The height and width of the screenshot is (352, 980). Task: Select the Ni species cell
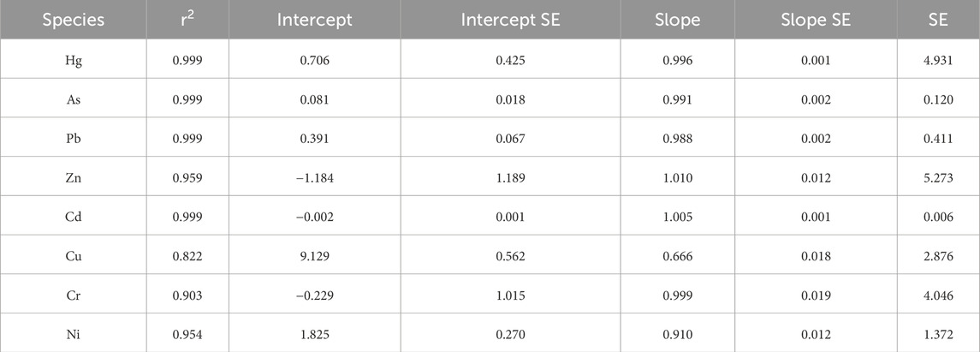(64, 335)
